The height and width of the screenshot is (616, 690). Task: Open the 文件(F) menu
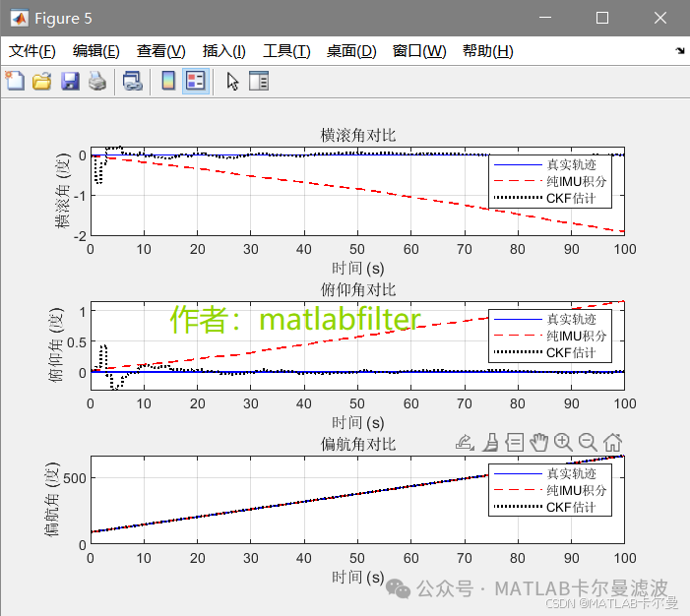coord(32,51)
